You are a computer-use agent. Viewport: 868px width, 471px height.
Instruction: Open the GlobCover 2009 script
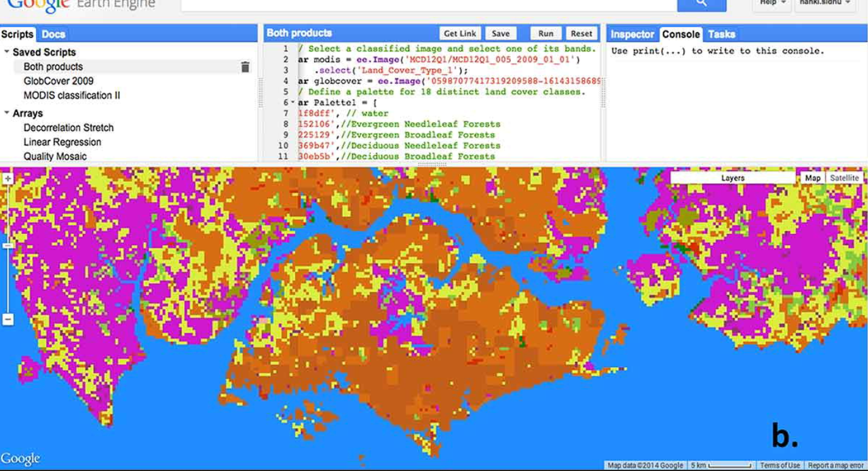[x=59, y=81]
